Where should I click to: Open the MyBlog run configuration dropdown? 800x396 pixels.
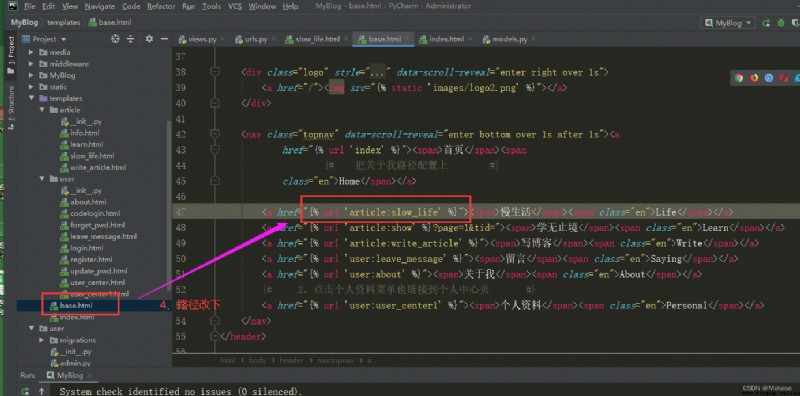coord(728,23)
